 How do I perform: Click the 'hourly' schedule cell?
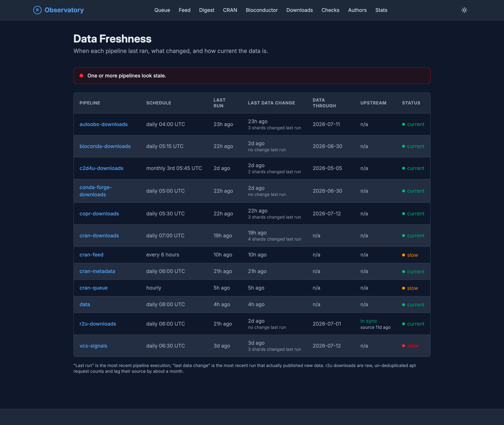coord(154,288)
